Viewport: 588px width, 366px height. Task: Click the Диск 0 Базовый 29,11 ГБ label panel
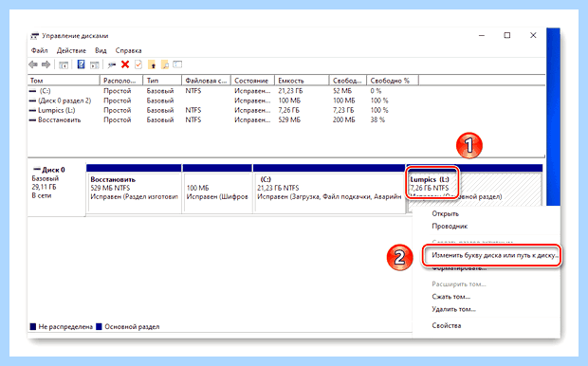(x=56, y=190)
